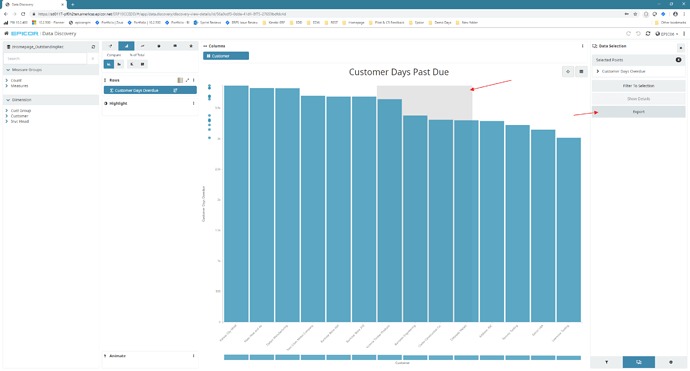Expand the Rows panel with the arrows icon
This screenshot has height=371, width=690.
[x=187, y=80]
